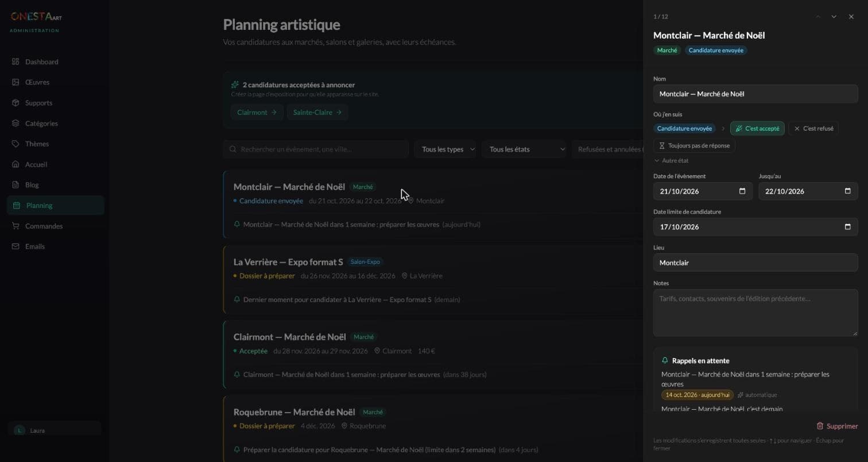Click the Œuvres image icon in the sidebar
This screenshot has height=462, width=868.
click(x=15, y=82)
